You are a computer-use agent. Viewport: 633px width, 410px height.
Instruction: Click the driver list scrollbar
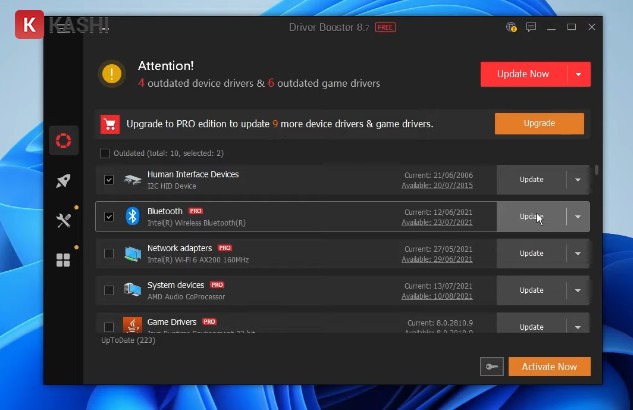[x=597, y=171]
